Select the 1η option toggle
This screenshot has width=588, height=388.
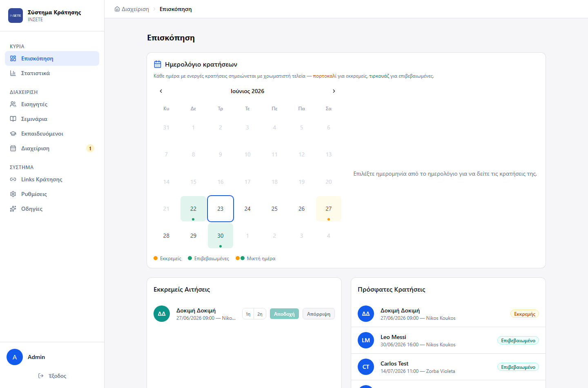248,314
